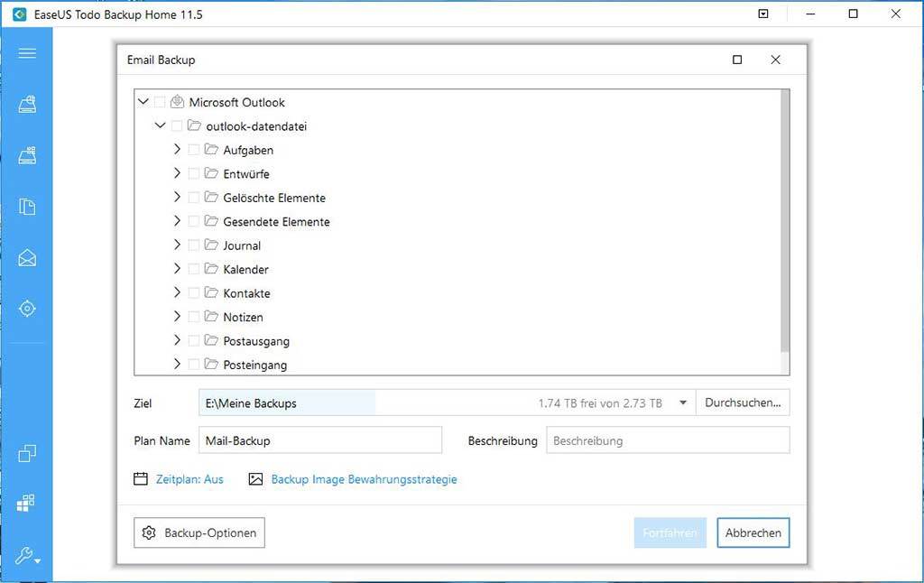The height and width of the screenshot is (583, 924).
Task: Click the outlook-datendatei folder icon
Action: (194, 125)
